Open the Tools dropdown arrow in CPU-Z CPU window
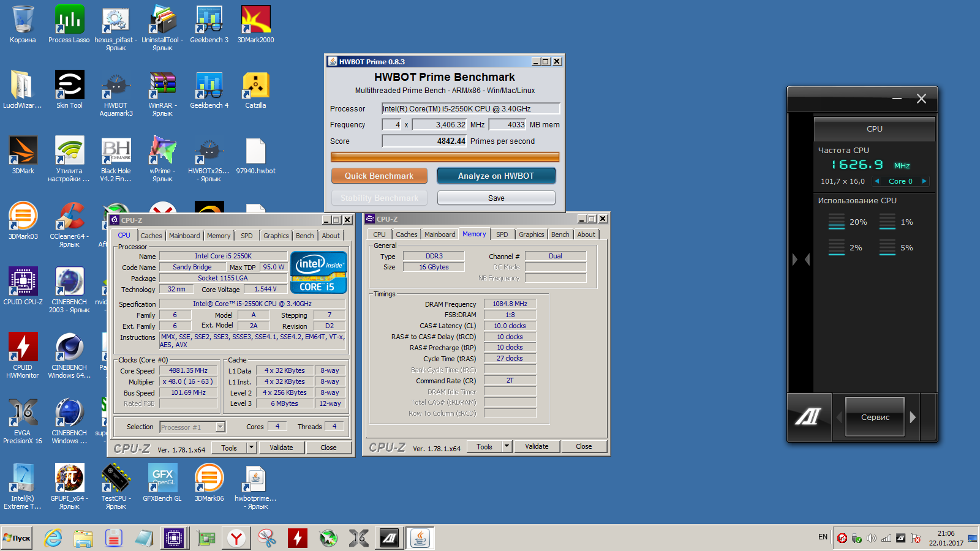This screenshot has height=551, width=980. pos(251,448)
